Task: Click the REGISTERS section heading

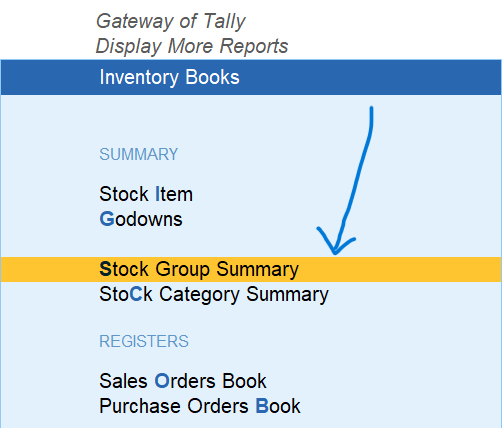Action: coord(144,341)
